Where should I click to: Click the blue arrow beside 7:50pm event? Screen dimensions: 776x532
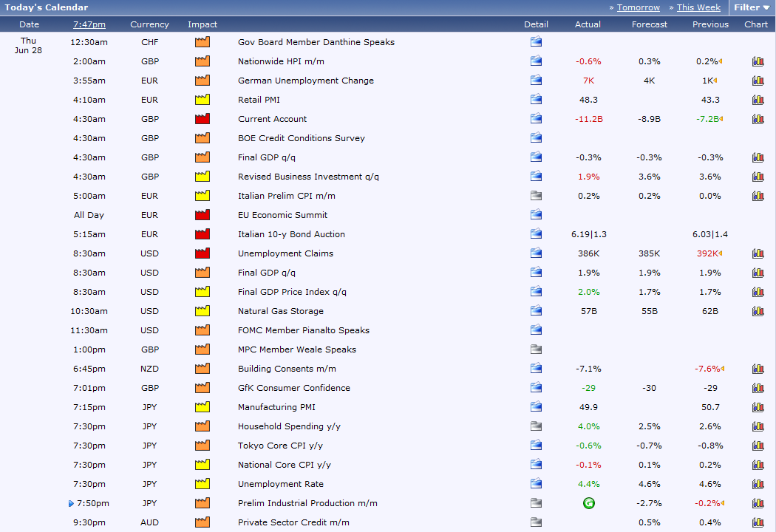coord(71,503)
